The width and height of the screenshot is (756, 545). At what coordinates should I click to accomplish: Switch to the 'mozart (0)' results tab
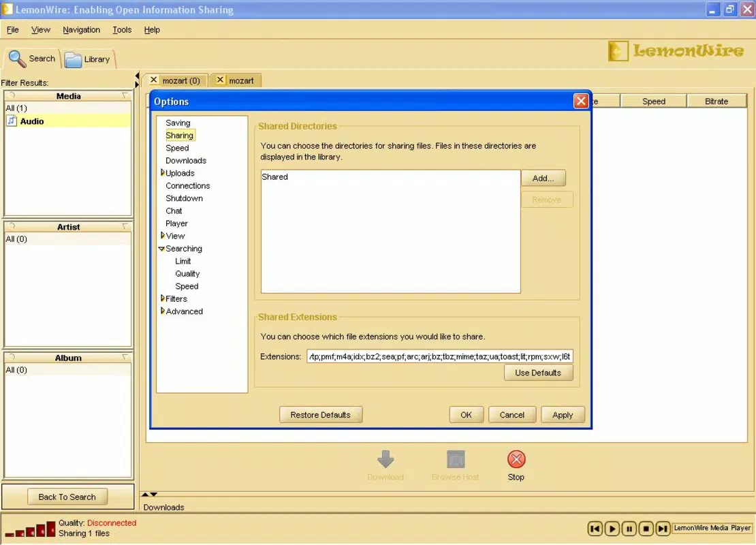click(x=181, y=80)
